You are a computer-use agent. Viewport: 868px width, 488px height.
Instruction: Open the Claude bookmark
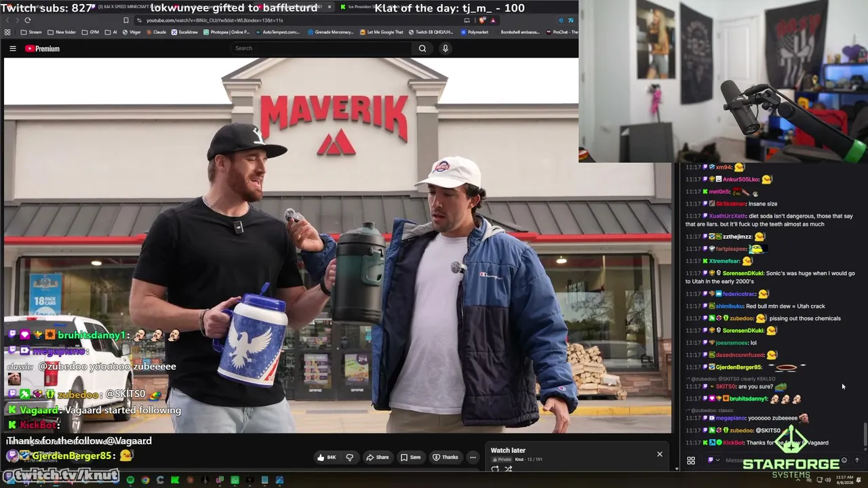155,32
